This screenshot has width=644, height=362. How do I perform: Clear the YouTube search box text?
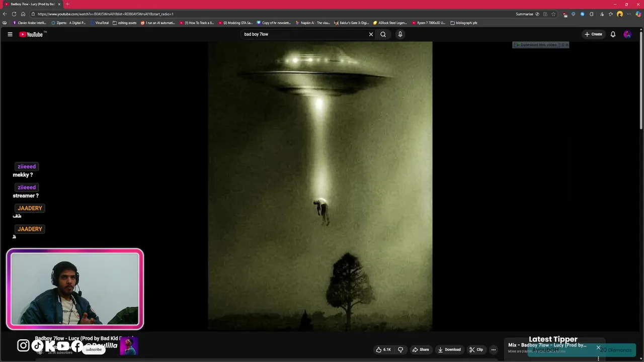click(371, 34)
